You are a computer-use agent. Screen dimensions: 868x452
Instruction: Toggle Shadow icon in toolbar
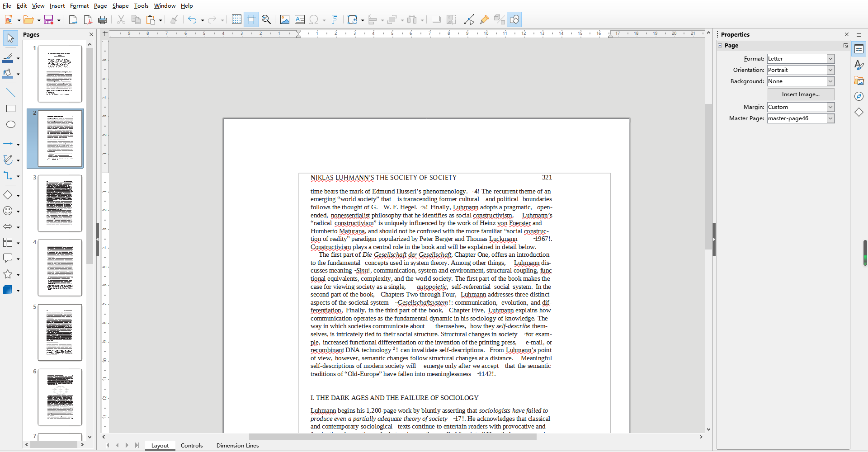click(436, 19)
